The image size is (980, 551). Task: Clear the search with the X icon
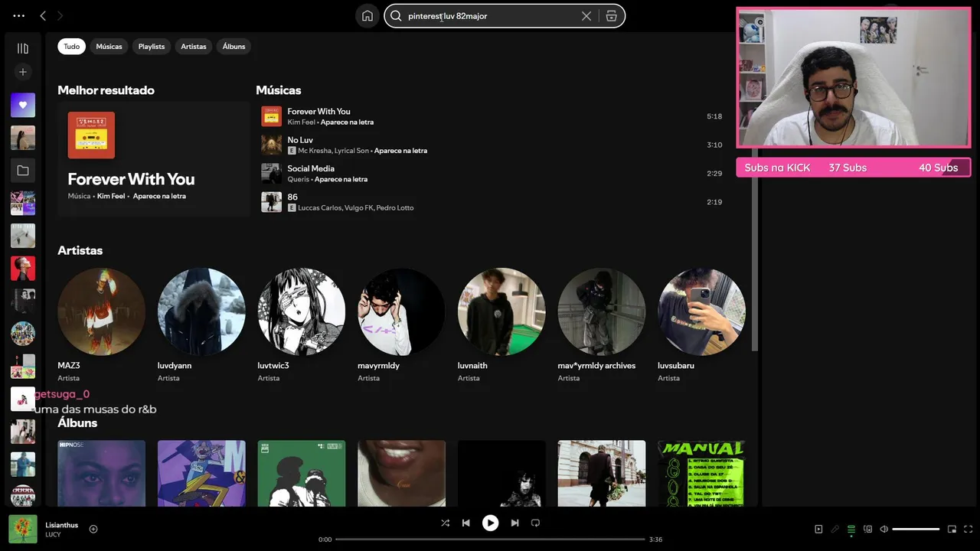pos(586,15)
